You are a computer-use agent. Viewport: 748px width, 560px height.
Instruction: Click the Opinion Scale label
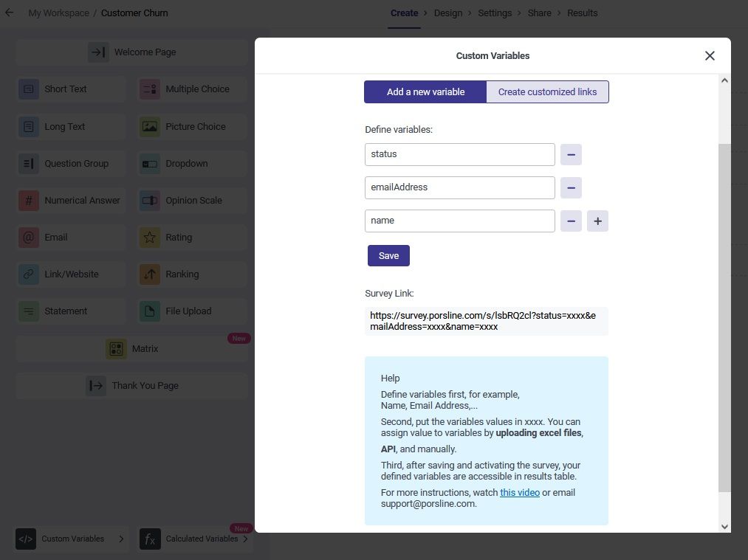point(193,201)
